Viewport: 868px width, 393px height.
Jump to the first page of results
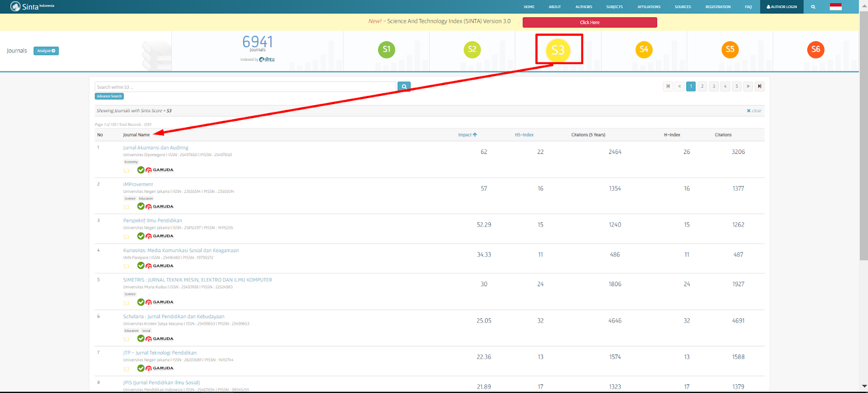(x=668, y=86)
